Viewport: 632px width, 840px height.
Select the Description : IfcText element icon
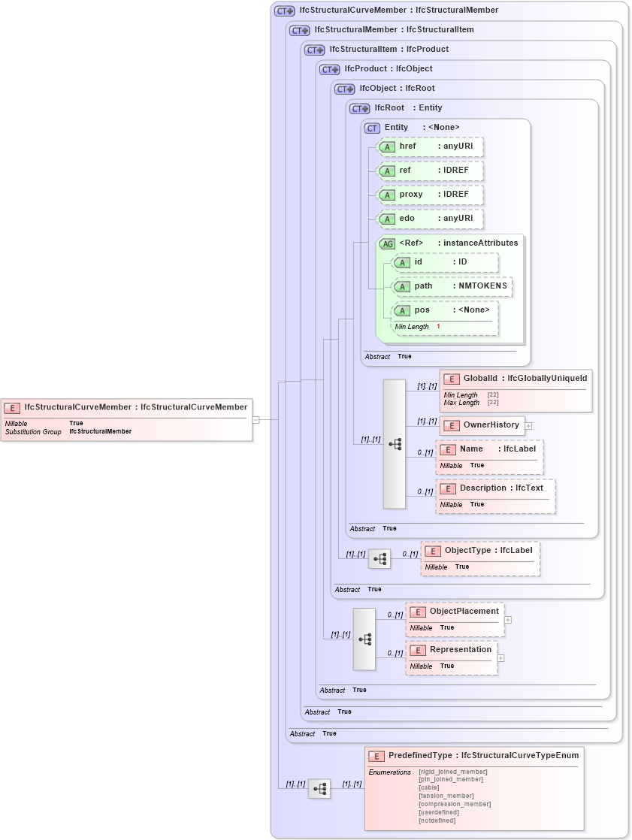pyautogui.click(x=449, y=488)
